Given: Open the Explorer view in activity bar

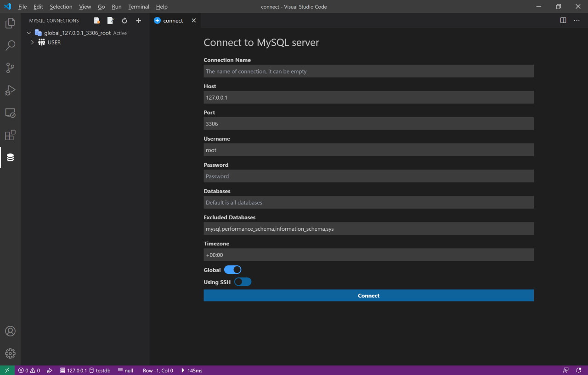Looking at the screenshot, I should (10, 23).
